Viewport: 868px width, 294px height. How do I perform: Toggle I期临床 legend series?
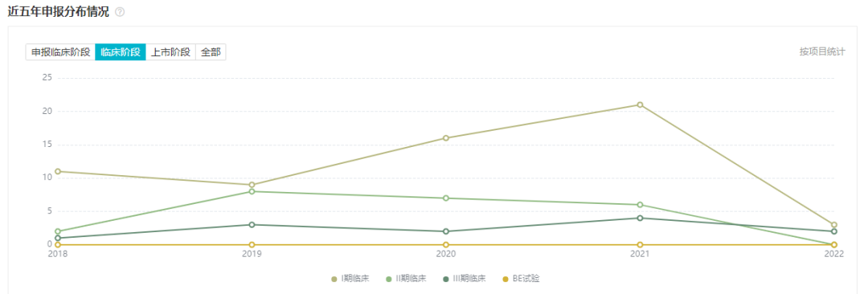point(351,279)
